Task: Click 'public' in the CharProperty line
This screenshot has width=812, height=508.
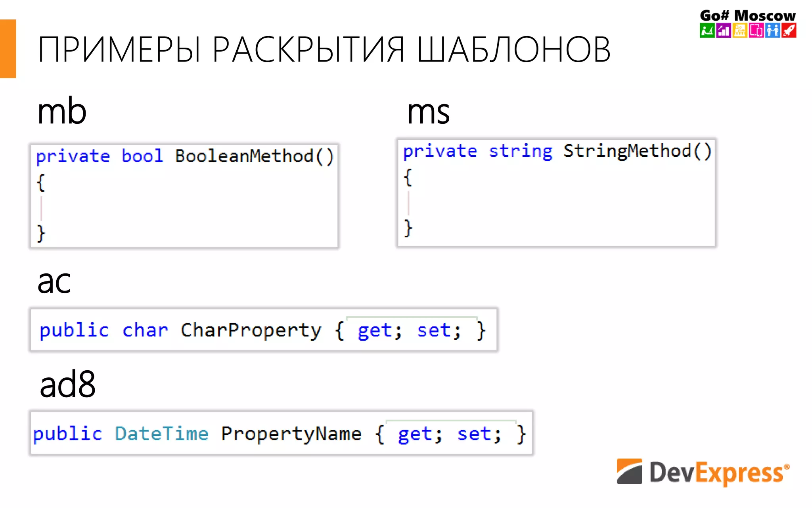Action: (75, 331)
